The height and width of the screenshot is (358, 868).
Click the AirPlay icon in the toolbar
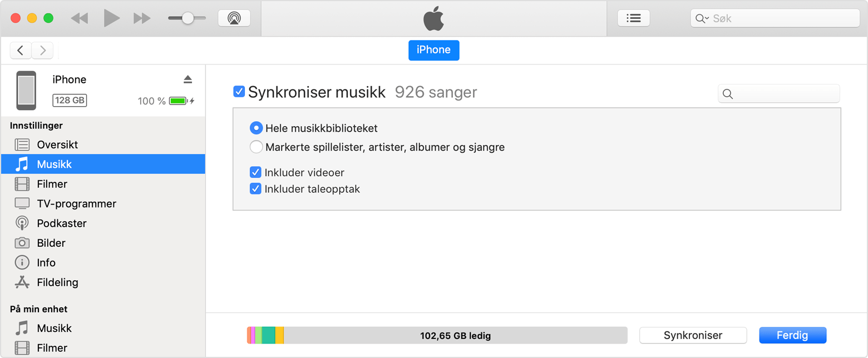234,17
